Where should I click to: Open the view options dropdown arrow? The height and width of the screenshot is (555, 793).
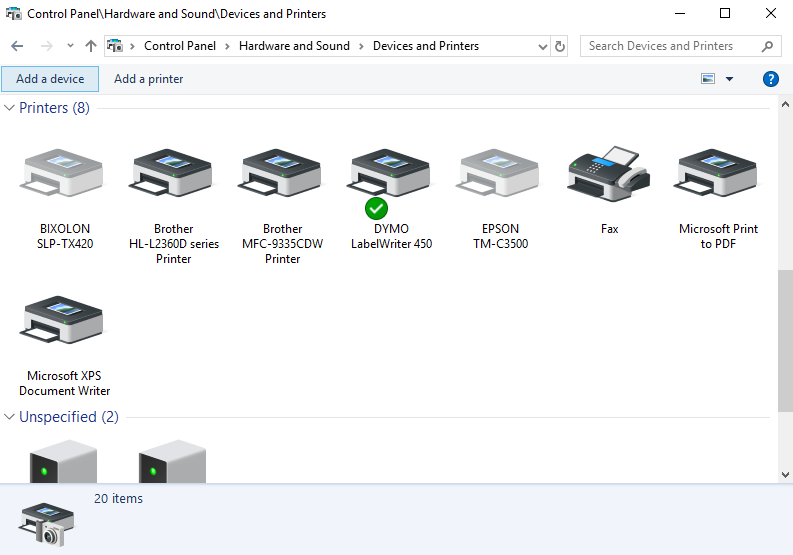pos(729,79)
